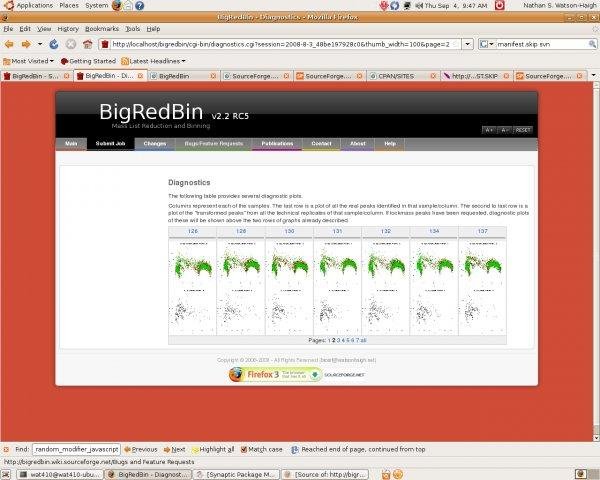Click the show desktop icon in bottom panel
This screenshot has height=480, width=600.
(x=6, y=475)
